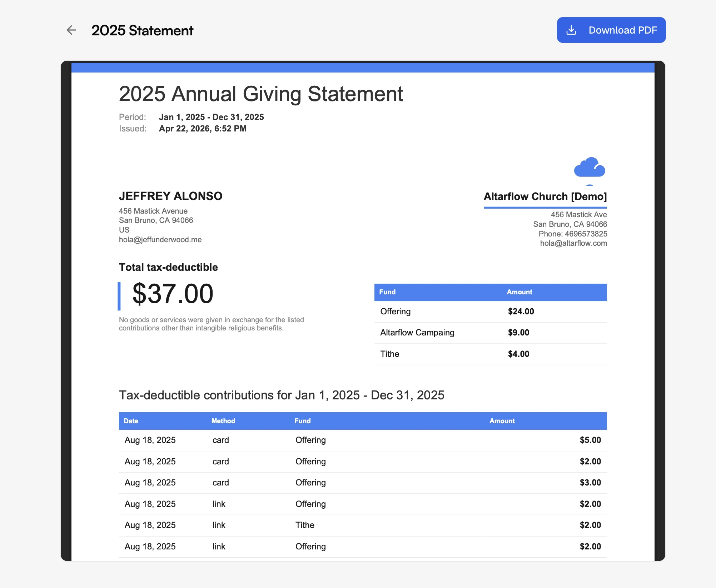Click the no goods or services disclaimer text
Screen dimensions: 716x588
212,324
